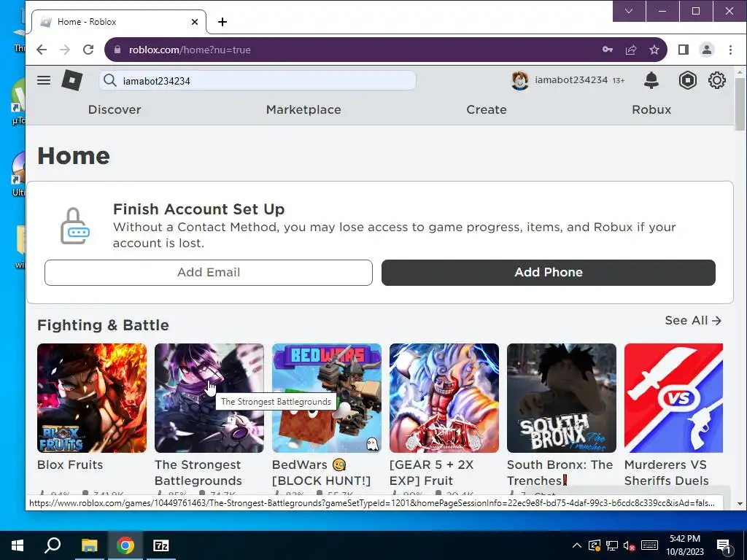The image size is (747, 560).
Task: Click the page vertical scrollbar thumb
Action: pos(740,104)
